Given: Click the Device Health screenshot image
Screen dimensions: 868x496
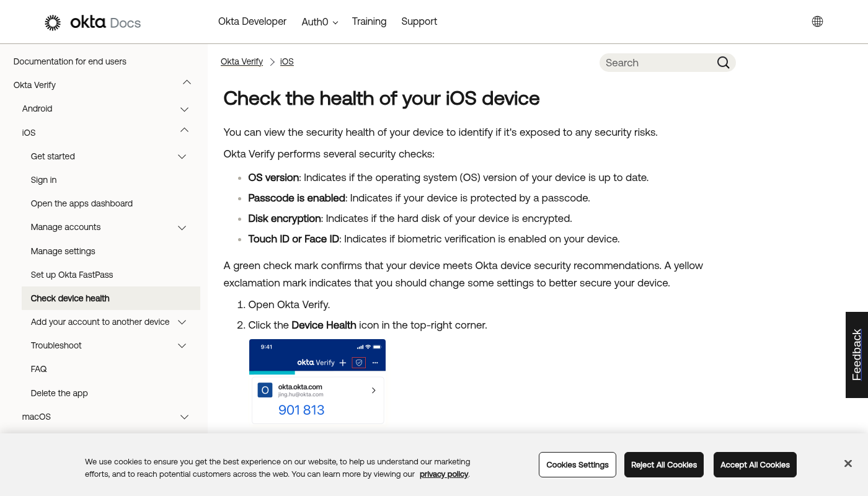Looking at the screenshot, I should (317, 381).
